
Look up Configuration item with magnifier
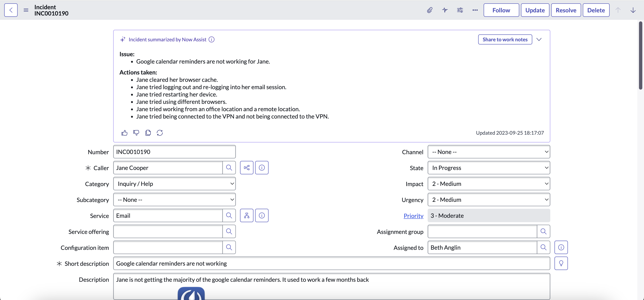coord(229,248)
